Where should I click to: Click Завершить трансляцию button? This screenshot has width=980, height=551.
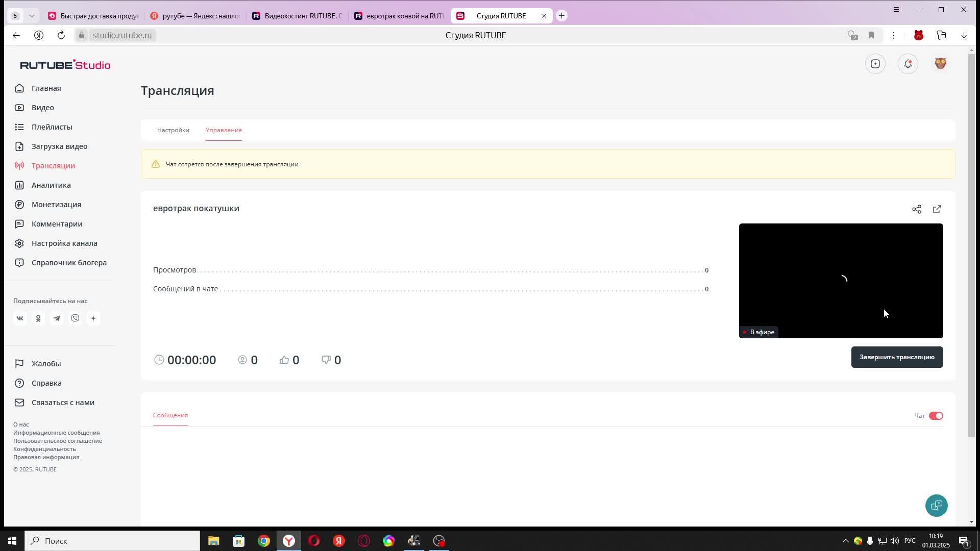pyautogui.click(x=897, y=357)
